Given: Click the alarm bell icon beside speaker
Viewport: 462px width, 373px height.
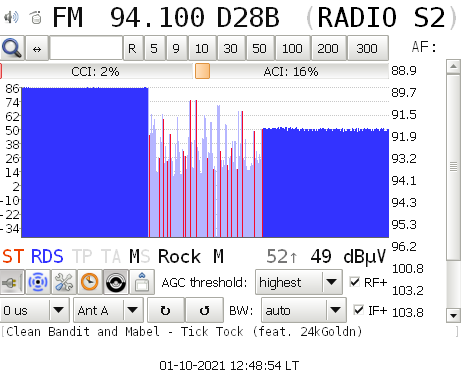Looking at the screenshot, I should [x=36, y=17].
